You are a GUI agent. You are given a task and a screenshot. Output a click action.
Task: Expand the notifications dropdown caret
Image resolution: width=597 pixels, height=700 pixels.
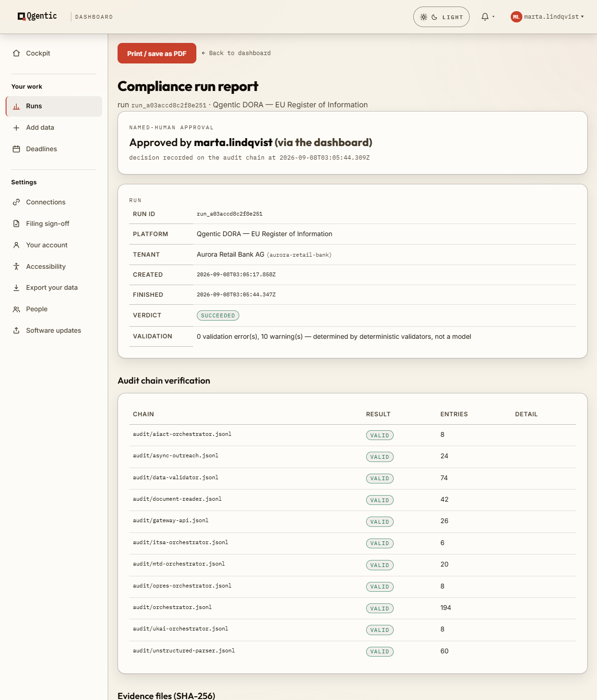493,17
